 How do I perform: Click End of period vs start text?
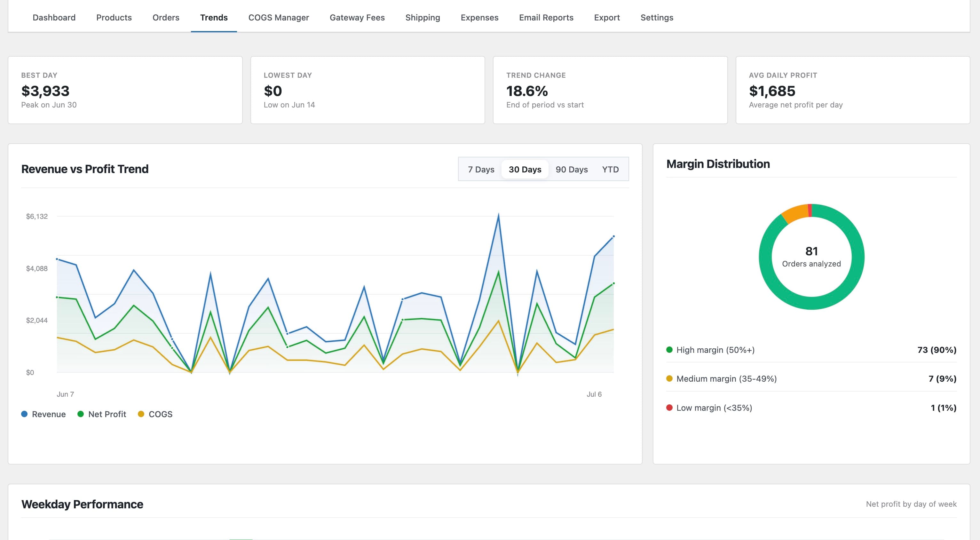pyautogui.click(x=545, y=105)
